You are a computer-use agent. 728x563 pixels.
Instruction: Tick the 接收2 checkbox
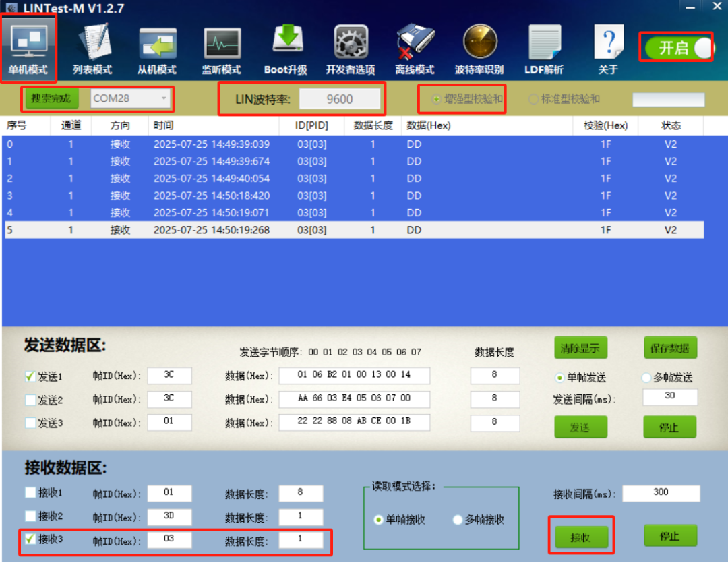click(30, 516)
